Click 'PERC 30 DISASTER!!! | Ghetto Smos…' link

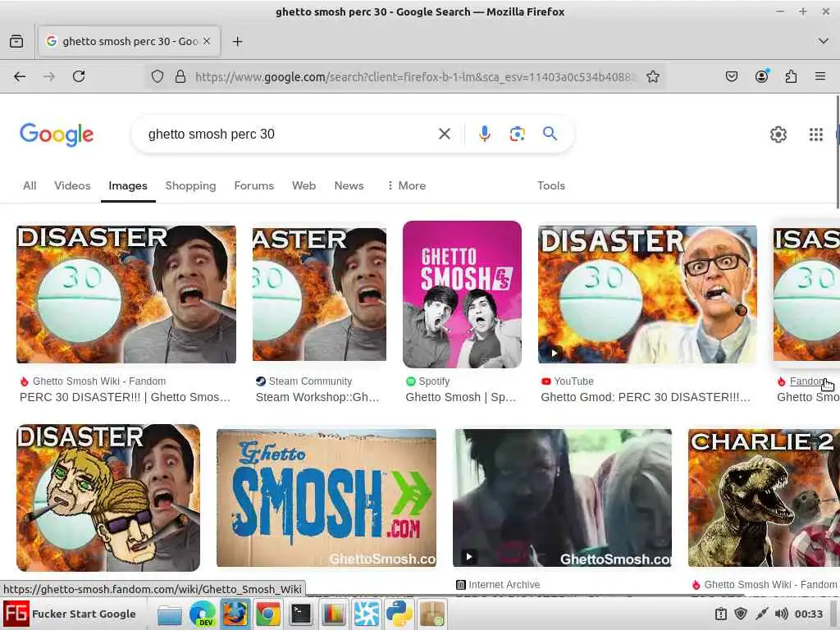125,398
